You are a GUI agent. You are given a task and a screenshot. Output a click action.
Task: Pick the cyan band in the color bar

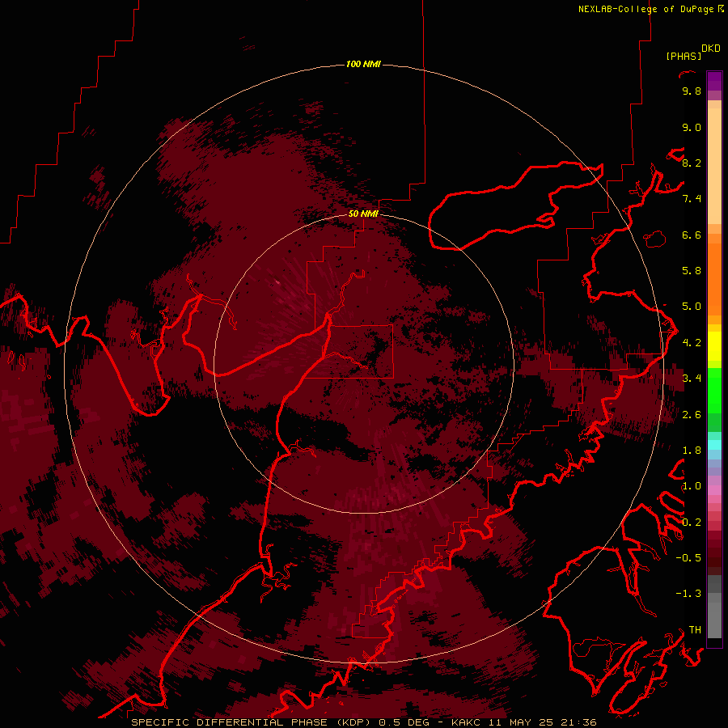coord(714,444)
